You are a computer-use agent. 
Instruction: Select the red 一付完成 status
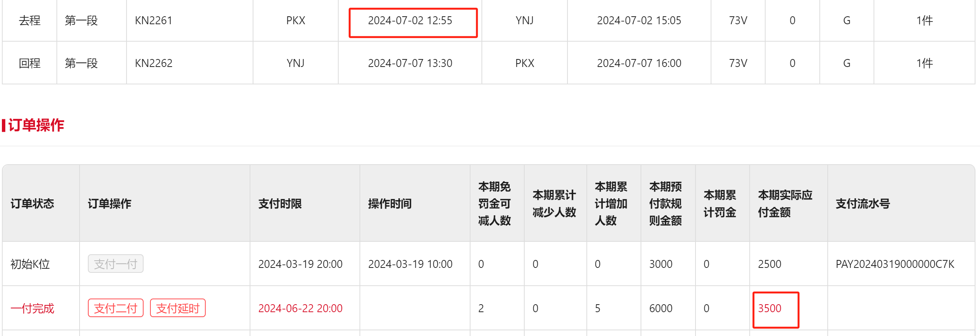[x=32, y=308]
